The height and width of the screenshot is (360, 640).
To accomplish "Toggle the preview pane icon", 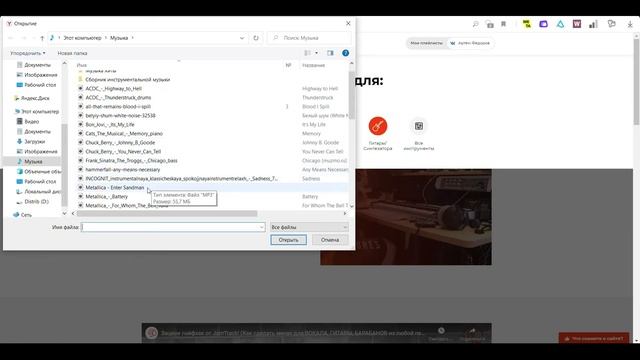I will (x=330, y=53).
